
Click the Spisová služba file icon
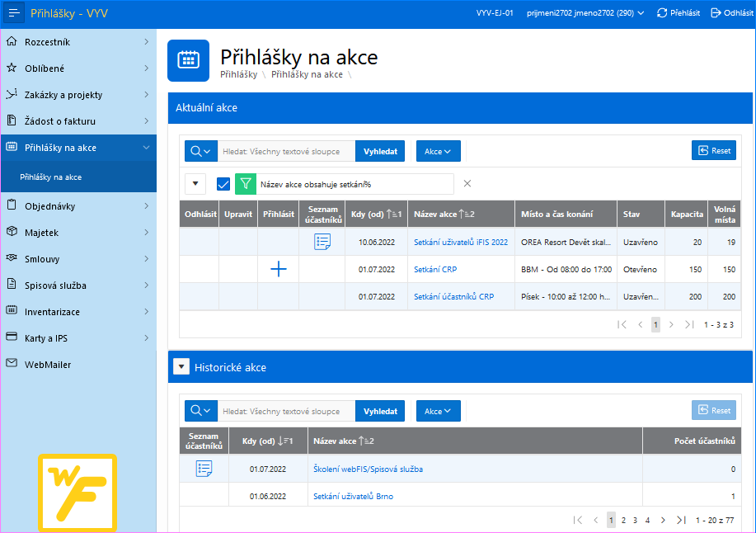click(x=12, y=285)
